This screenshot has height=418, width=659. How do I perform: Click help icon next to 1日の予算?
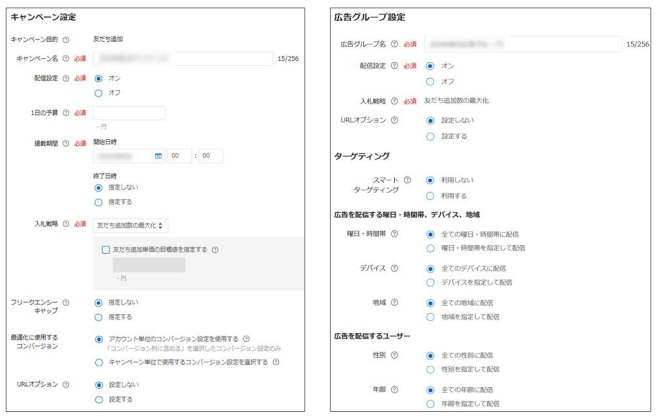66,112
